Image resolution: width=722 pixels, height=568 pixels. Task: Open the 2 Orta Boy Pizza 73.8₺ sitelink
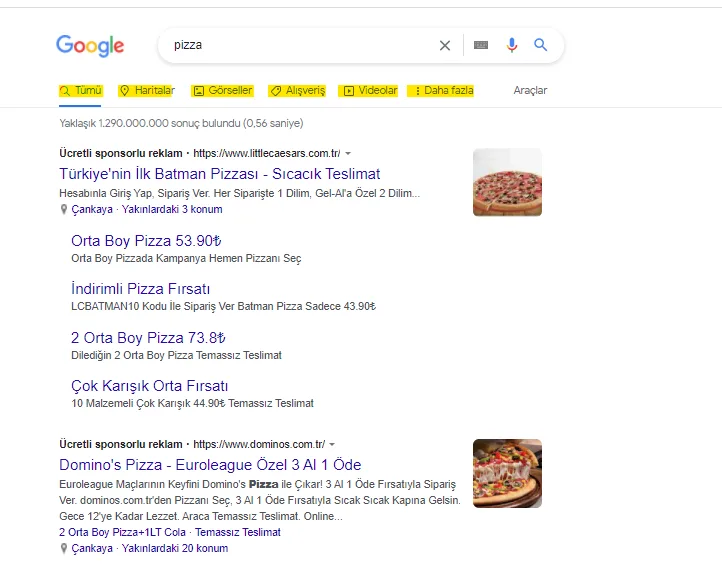click(148, 338)
